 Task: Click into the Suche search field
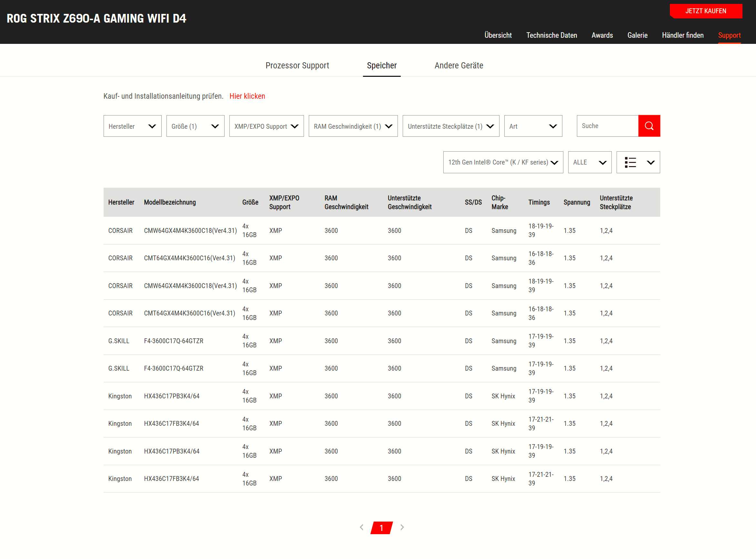607,126
